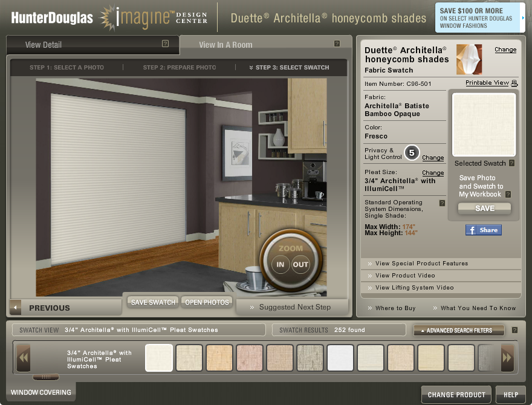Viewport: 532px width, 405px height.
Task: Go back with the PREVIOUS button
Action: [66, 308]
